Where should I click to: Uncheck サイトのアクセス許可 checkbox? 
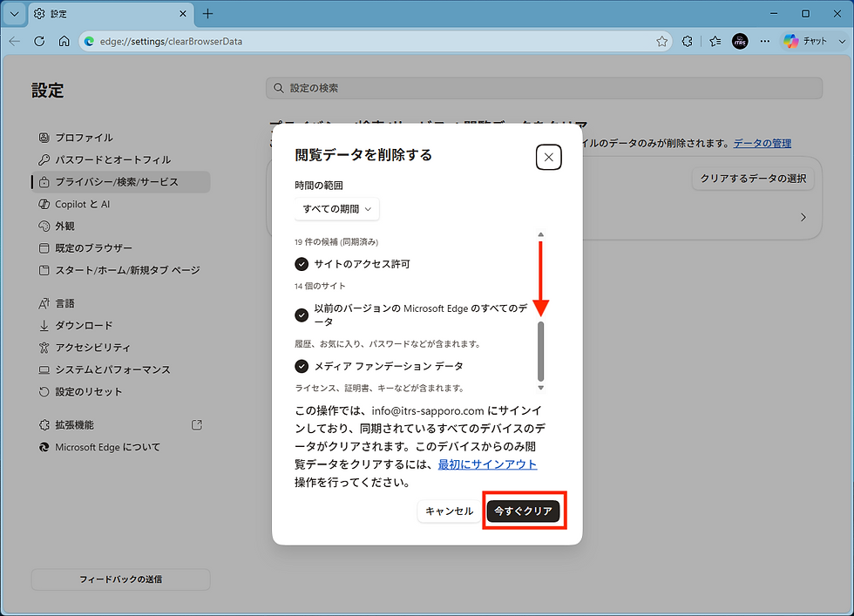[x=302, y=264]
